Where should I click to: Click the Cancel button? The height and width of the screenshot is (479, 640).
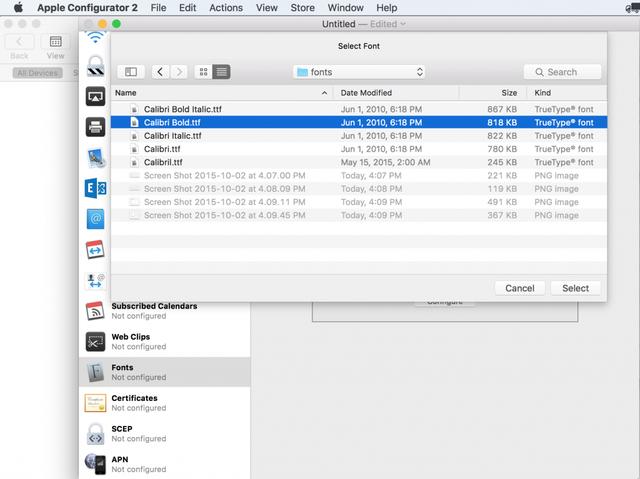520,288
